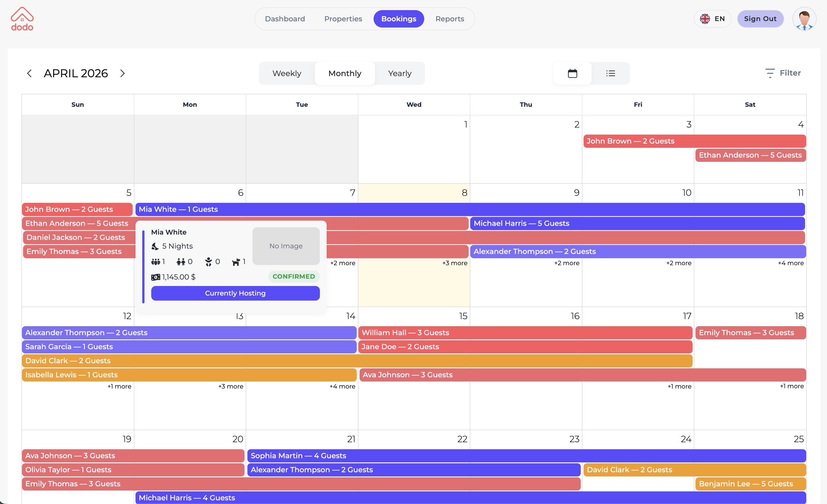Keep Monthly view selected

[x=345, y=73]
